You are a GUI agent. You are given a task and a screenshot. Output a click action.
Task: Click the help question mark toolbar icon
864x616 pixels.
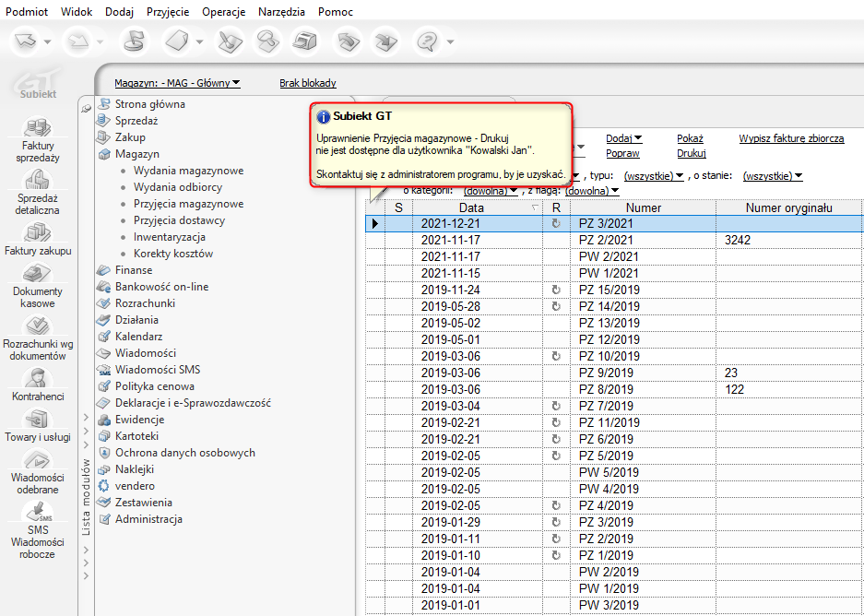tap(426, 41)
